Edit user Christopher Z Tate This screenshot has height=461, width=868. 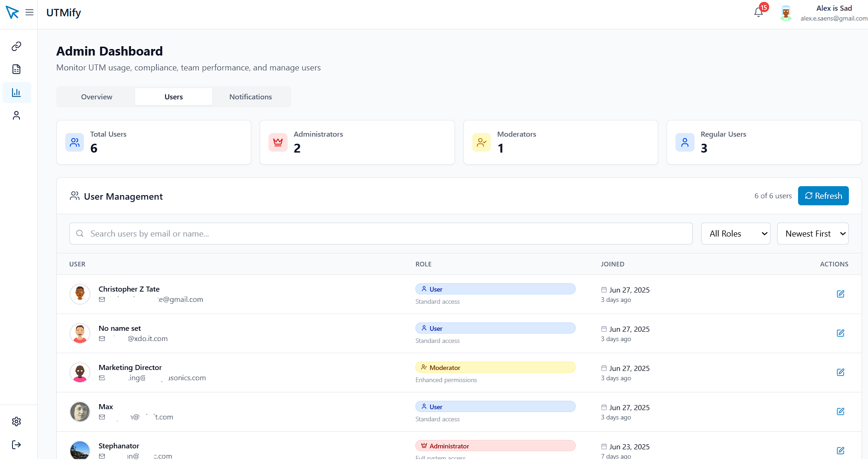coord(840,294)
